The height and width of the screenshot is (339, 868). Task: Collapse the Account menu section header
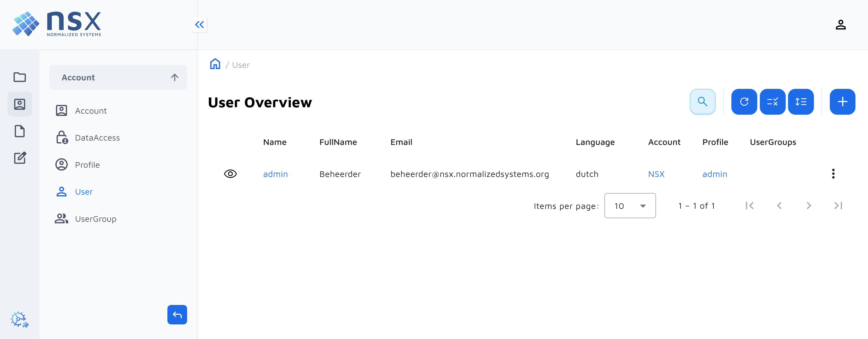pyautogui.click(x=118, y=77)
